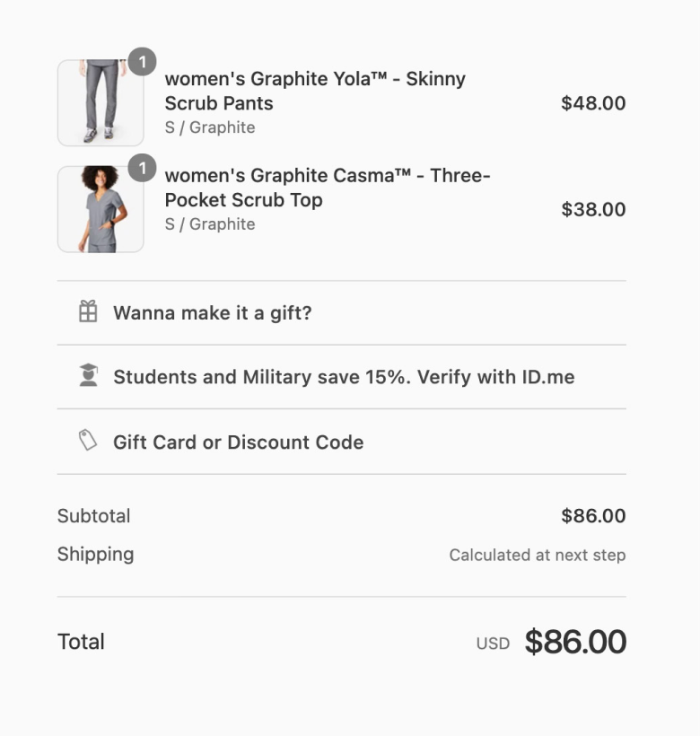
Task: Click the S / Graphite variant under Top
Action: tap(210, 224)
